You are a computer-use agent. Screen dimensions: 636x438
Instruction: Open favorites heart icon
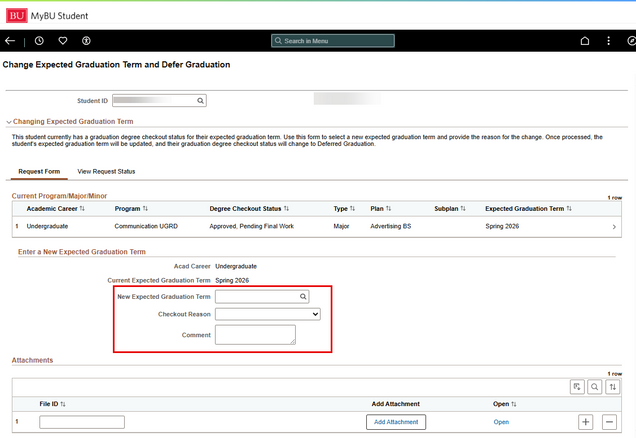tap(62, 41)
